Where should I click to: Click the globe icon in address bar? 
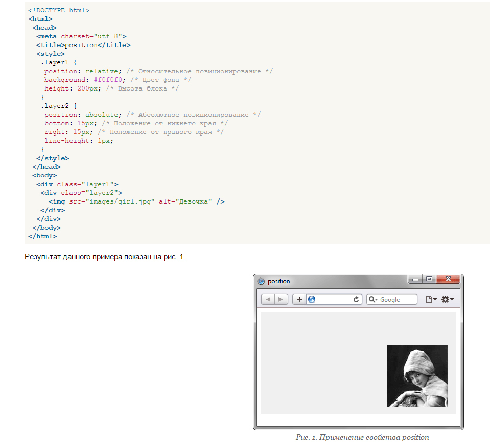pyautogui.click(x=312, y=299)
